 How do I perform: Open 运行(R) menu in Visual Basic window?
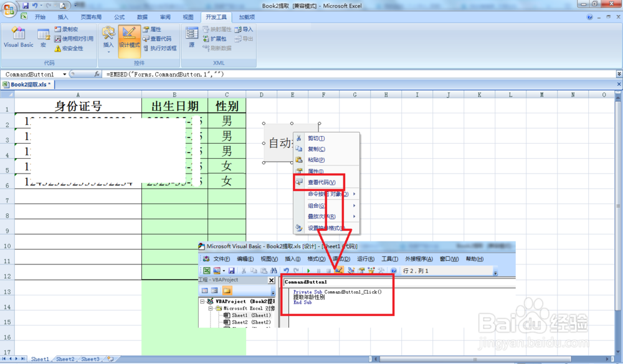366,259
